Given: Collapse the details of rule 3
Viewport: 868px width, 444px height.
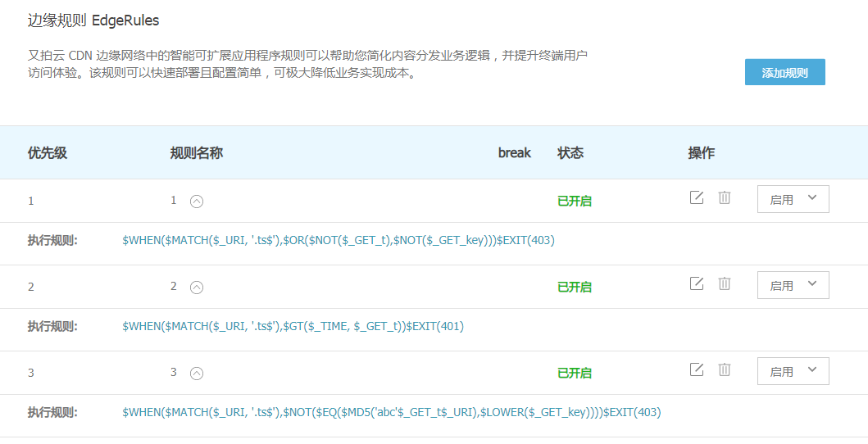Looking at the screenshot, I should [197, 373].
